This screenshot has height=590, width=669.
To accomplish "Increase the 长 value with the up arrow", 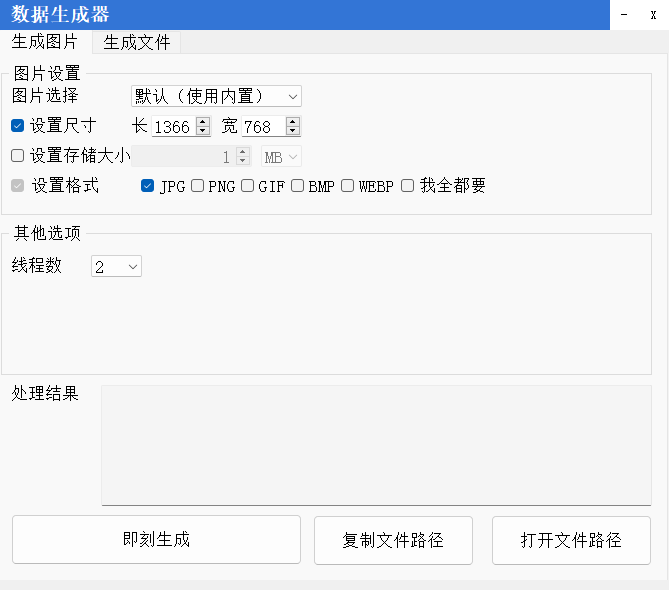I will pos(203,122).
